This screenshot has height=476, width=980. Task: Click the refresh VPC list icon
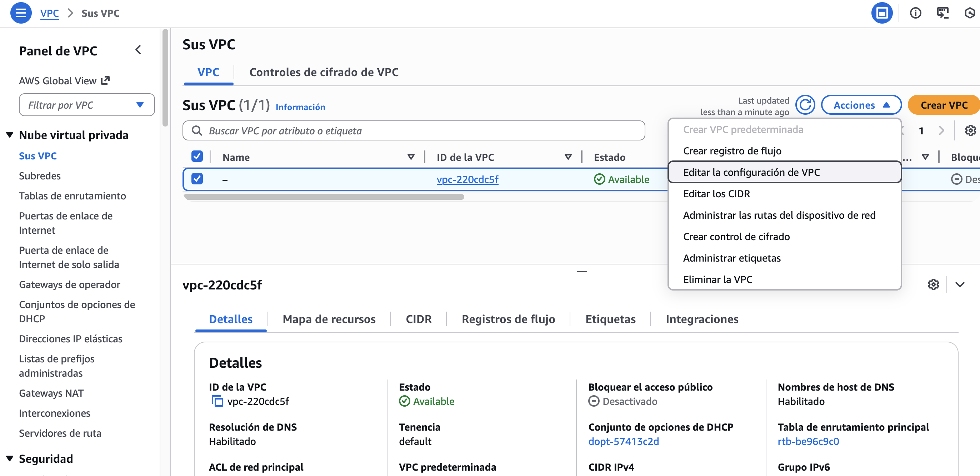click(805, 105)
